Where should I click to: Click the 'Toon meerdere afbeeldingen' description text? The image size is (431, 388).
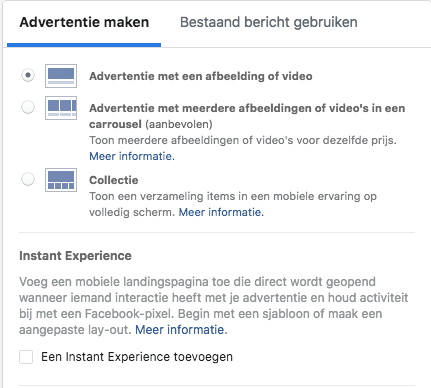coord(243,140)
